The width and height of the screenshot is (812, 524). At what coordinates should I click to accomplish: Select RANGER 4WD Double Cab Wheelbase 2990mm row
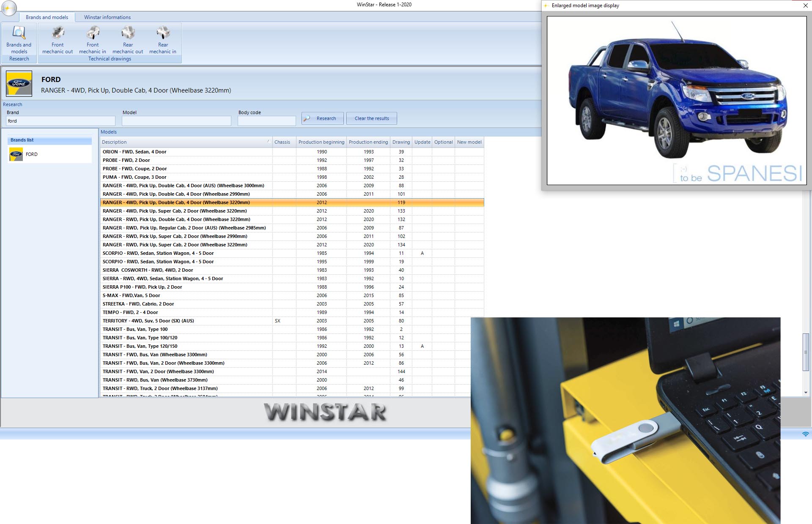[x=292, y=194]
